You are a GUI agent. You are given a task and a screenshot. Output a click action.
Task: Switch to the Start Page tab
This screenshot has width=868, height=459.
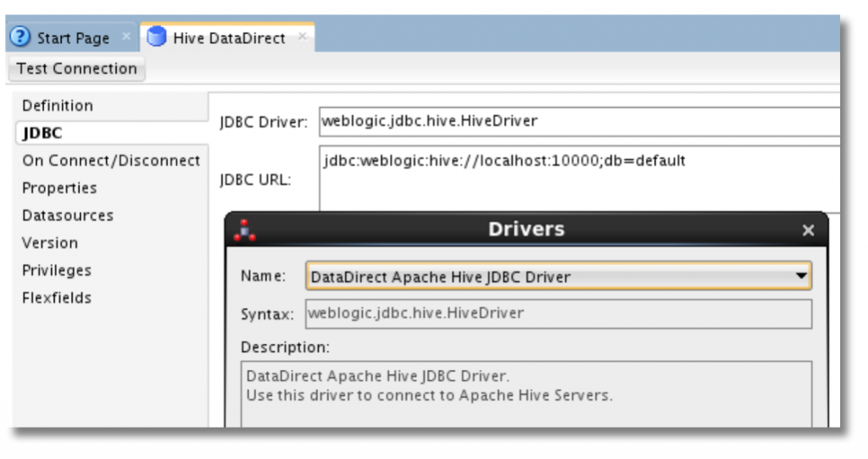click(x=72, y=37)
